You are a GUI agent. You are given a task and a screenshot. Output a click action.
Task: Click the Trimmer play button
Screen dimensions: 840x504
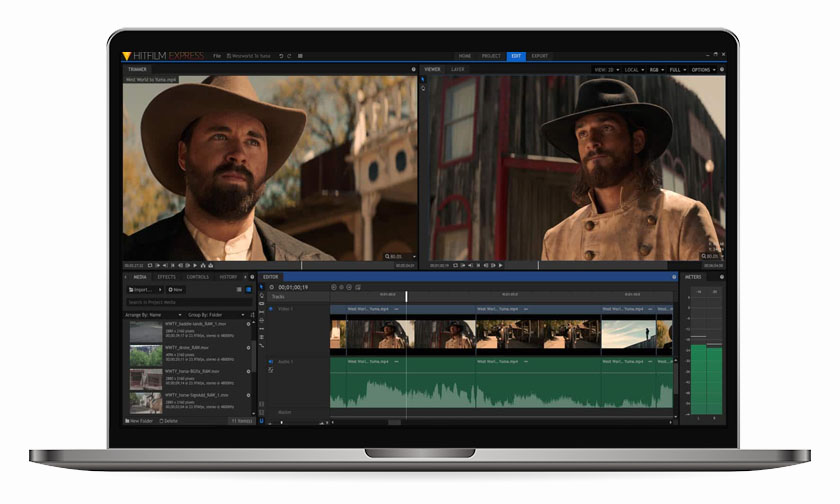tap(195, 265)
